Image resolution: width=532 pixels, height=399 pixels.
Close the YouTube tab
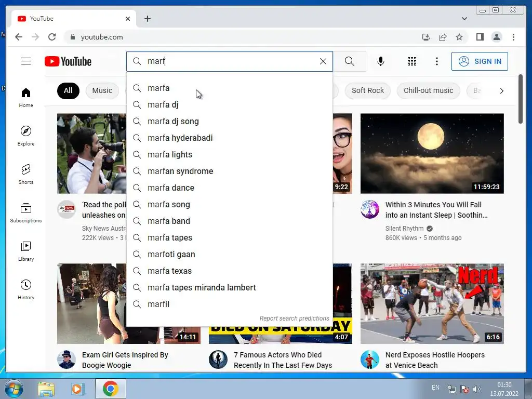pos(128,19)
